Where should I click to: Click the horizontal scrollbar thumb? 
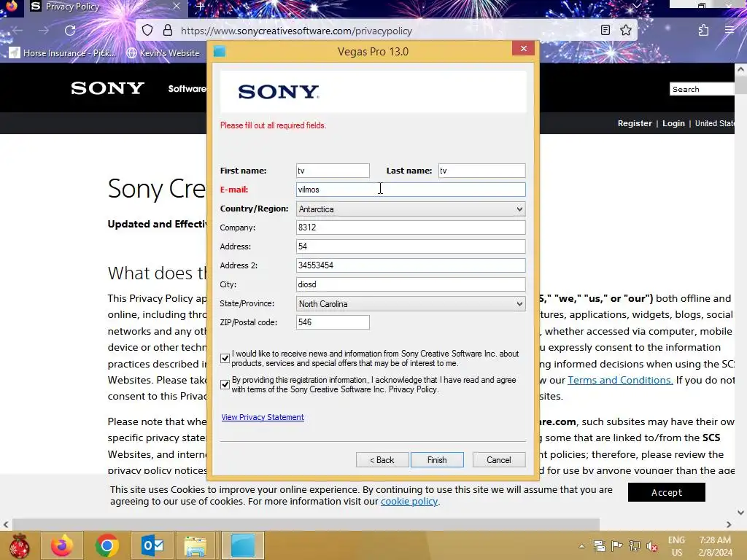306,524
